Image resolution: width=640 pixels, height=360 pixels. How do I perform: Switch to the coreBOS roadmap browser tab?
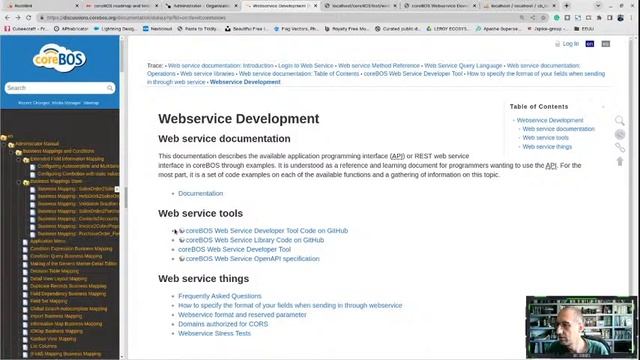point(121,6)
